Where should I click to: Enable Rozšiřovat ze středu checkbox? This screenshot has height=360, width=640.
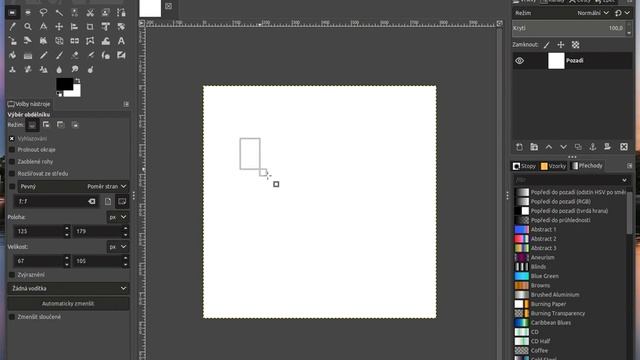(12, 173)
